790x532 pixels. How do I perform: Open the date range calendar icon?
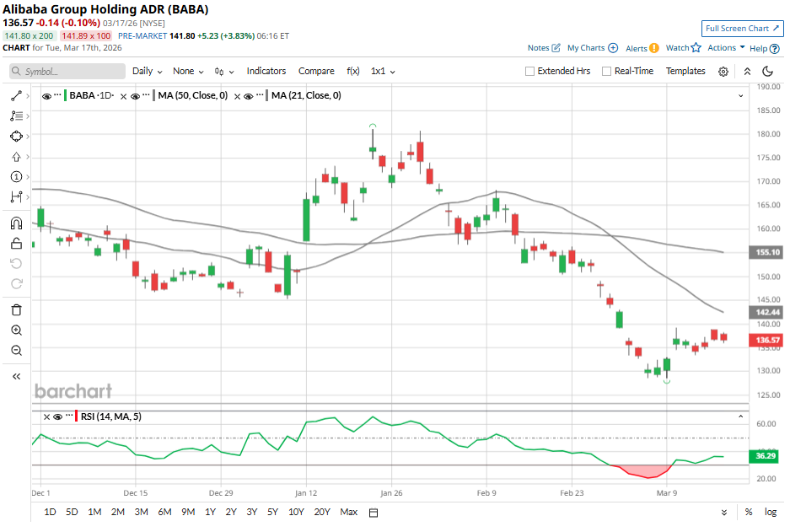click(374, 513)
